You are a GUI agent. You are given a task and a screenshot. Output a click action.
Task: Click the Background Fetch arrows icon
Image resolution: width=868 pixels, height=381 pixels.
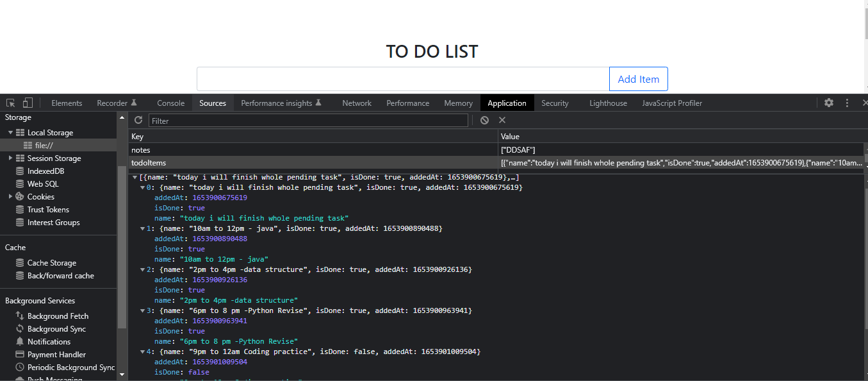click(20, 316)
